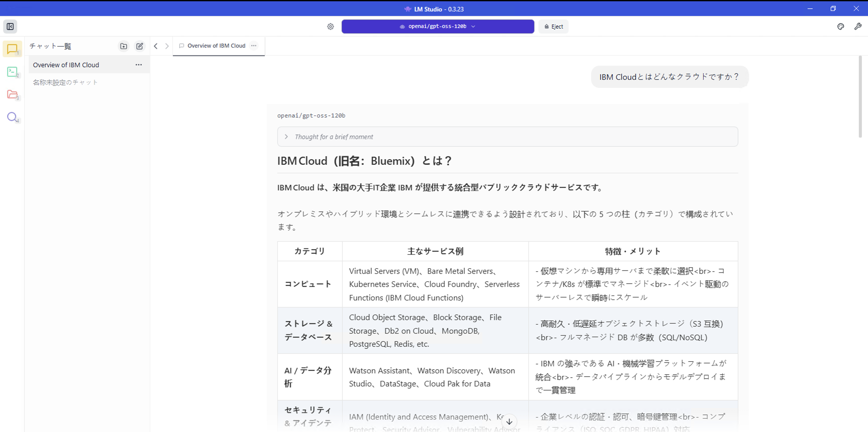This screenshot has width=868, height=432.
Task: Open the tab's three-dot options menu
Action: tap(254, 46)
